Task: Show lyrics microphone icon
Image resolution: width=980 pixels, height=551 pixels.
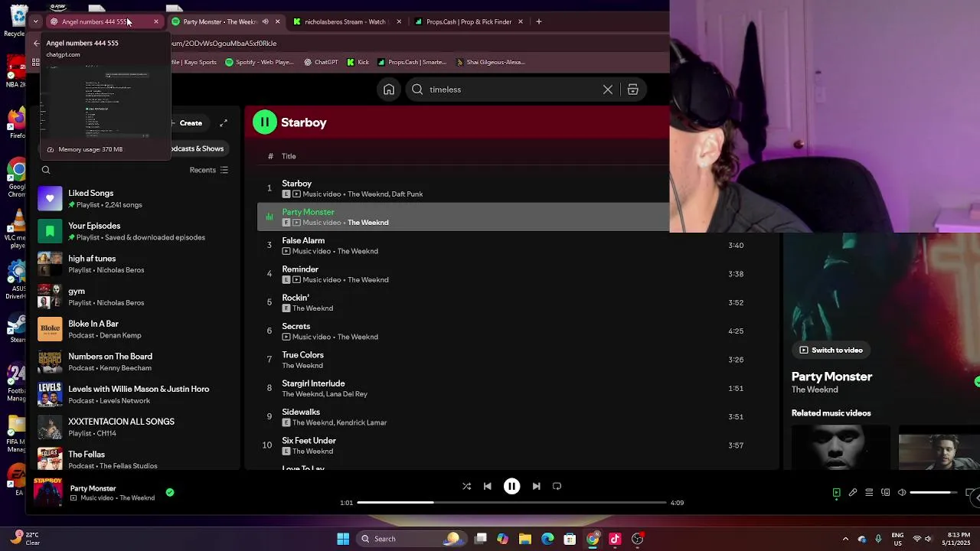Action: pyautogui.click(x=853, y=493)
